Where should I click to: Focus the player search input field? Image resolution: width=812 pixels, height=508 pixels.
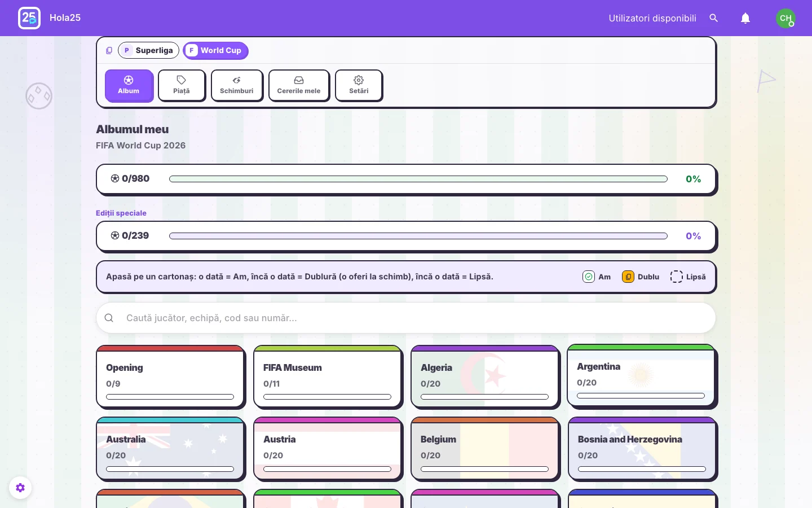coord(406,318)
